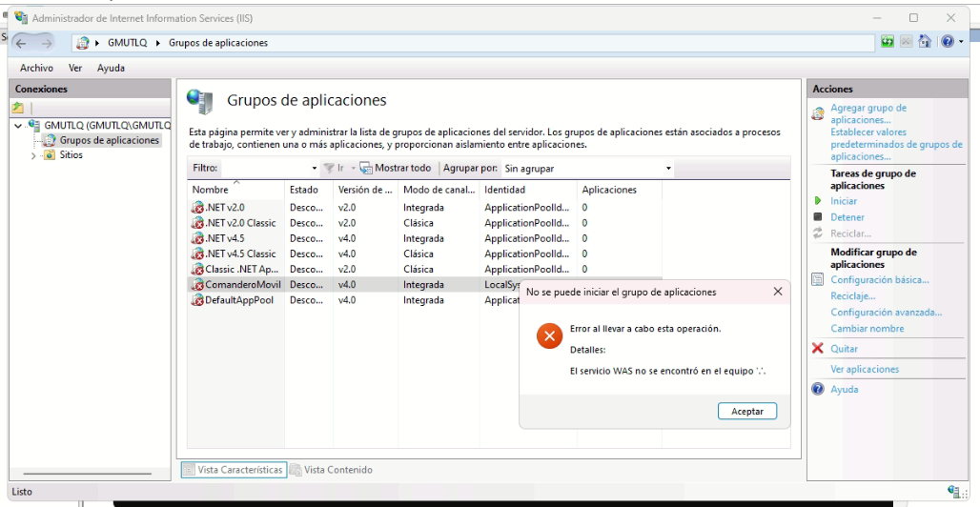Open the Archivo menu

point(36,69)
